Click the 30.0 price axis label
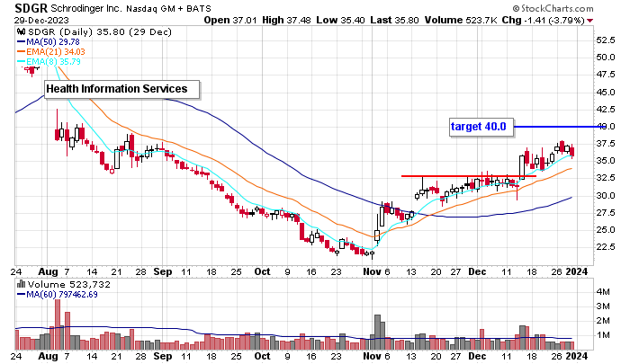Viewport: 630px width, 364px height. pos(606,195)
